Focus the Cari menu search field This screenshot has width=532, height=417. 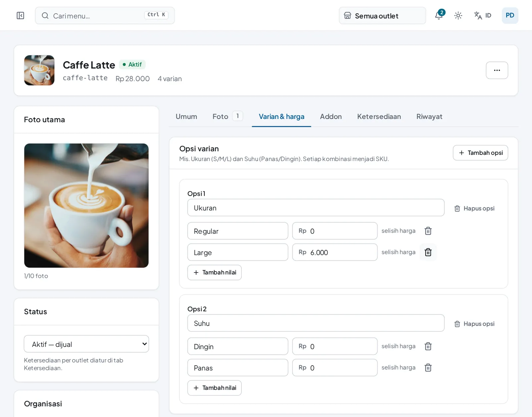click(x=105, y=16)
